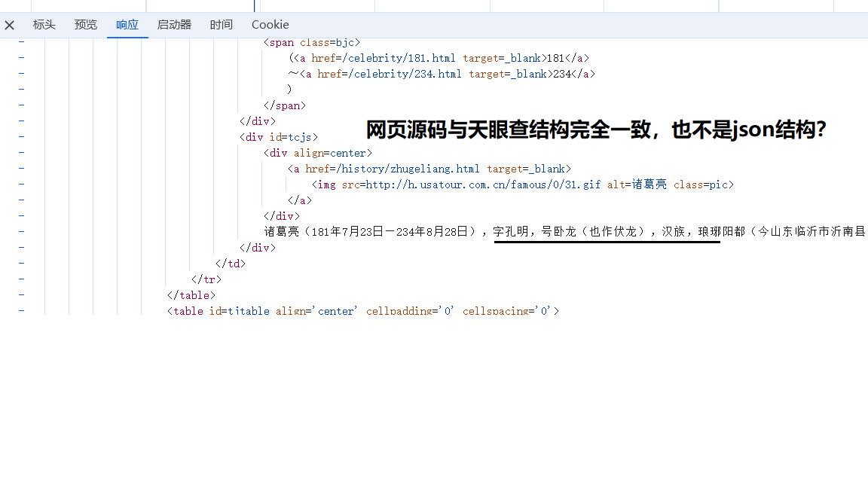The image size is (868, 488).
Task: Collapse the table id=titable line marker
Action: pos(21,310)
